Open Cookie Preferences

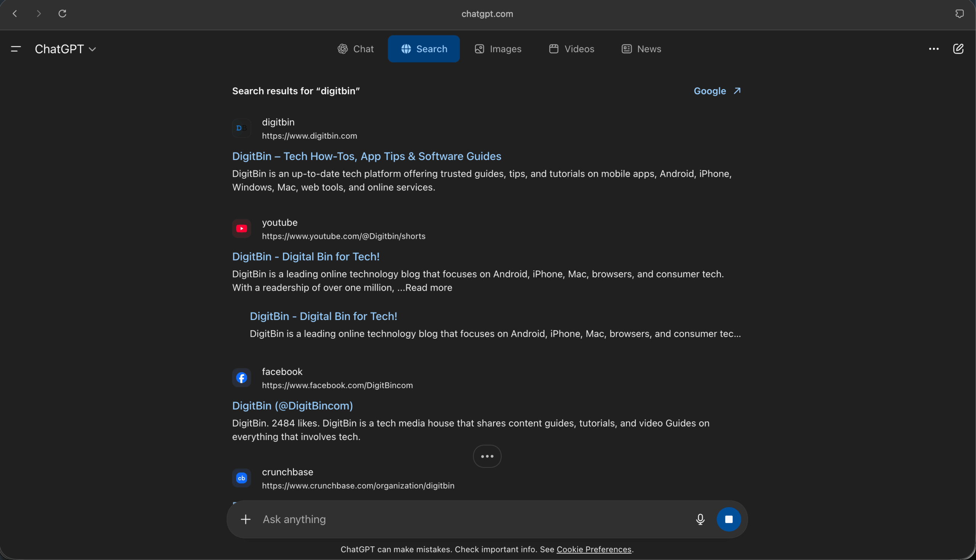point(594,549)
